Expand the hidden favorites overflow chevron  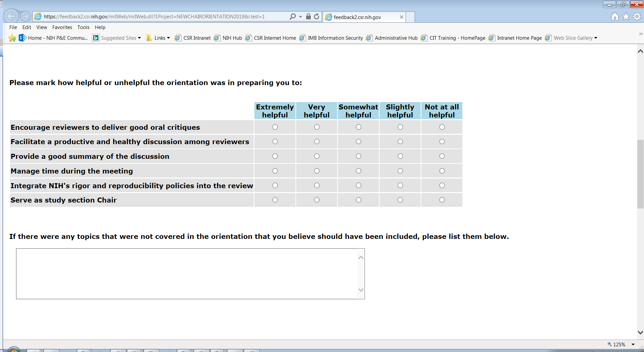coord(641,34)
